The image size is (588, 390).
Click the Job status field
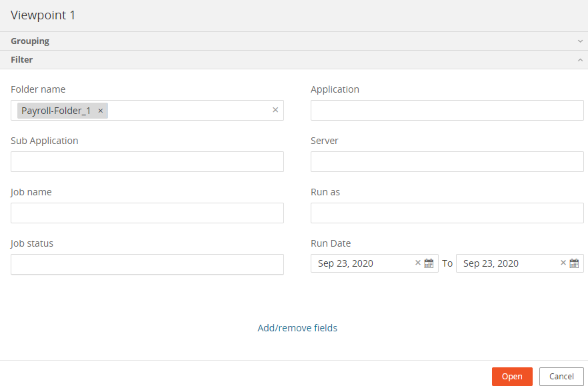click(x=147, y=265)
